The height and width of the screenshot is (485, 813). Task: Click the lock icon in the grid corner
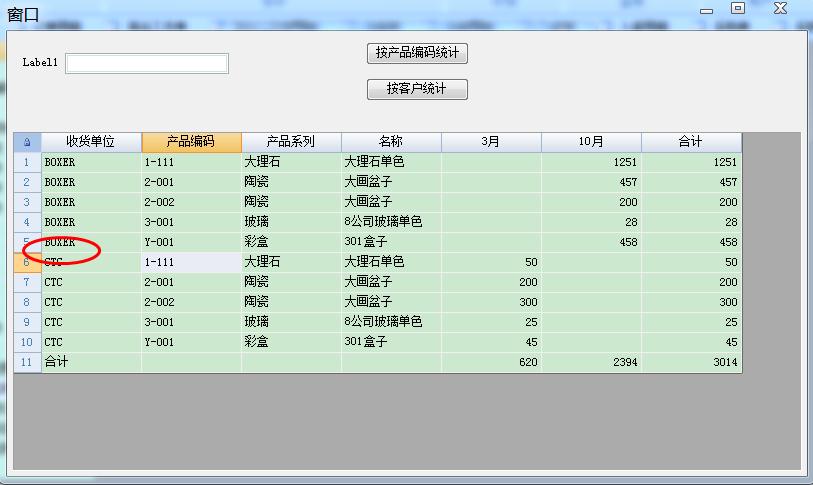tap(27, 142)
